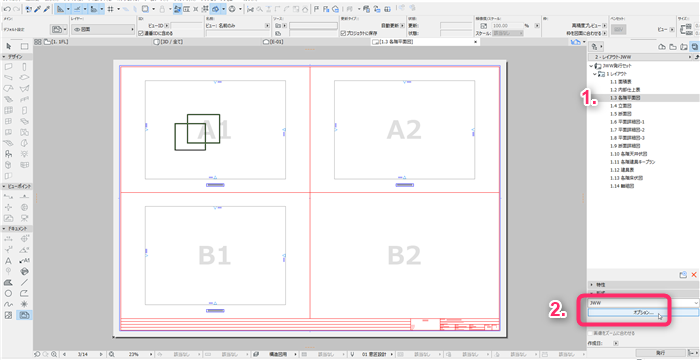Screen dimensions: 700x360
Task: Toggle the fit-image-to-zoom checkbox
Action: tap(591, 333)
